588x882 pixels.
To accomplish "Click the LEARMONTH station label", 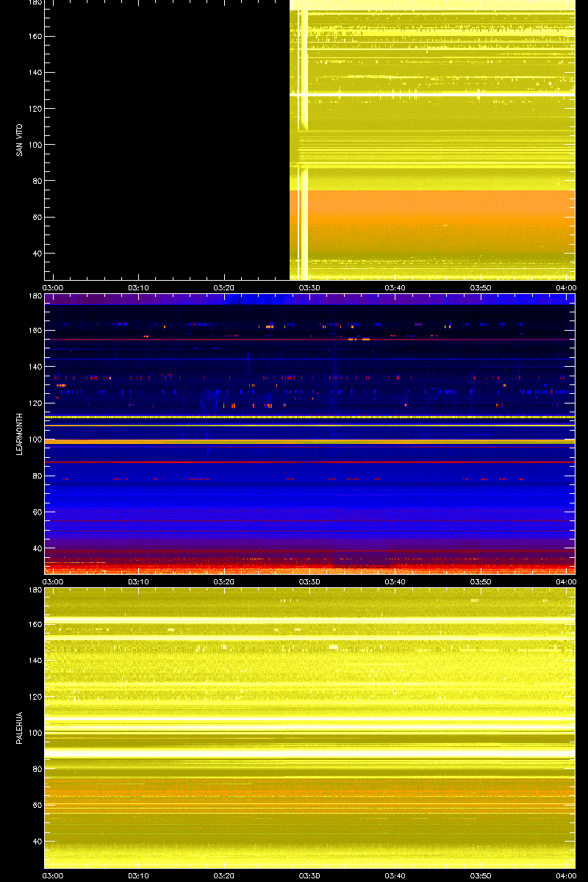I will (x=20, y=434).
